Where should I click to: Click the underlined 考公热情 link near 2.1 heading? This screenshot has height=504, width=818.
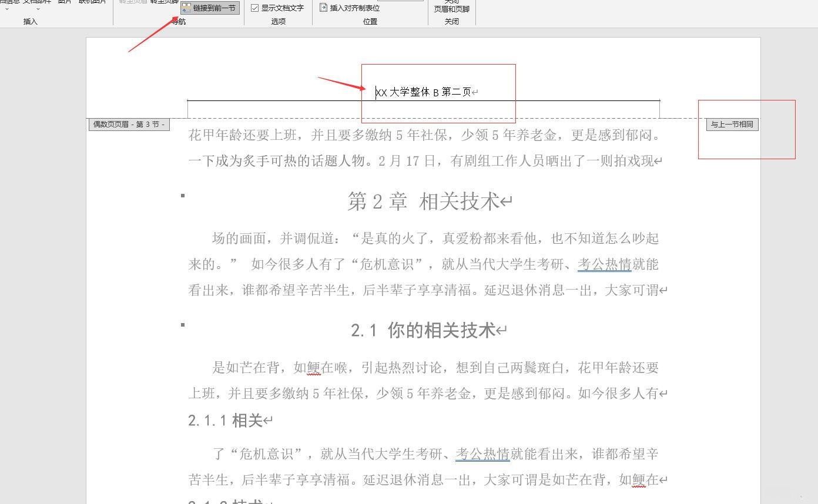point(604,265)
